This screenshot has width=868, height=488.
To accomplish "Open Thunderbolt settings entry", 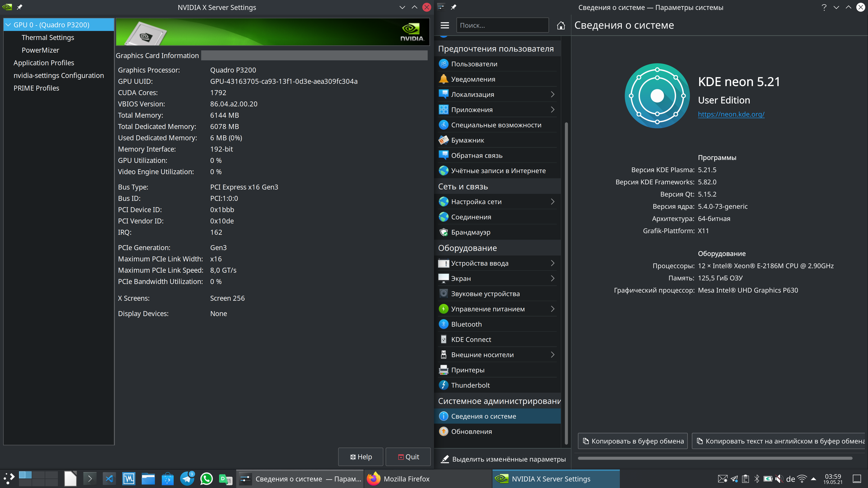I will (498, 385).
